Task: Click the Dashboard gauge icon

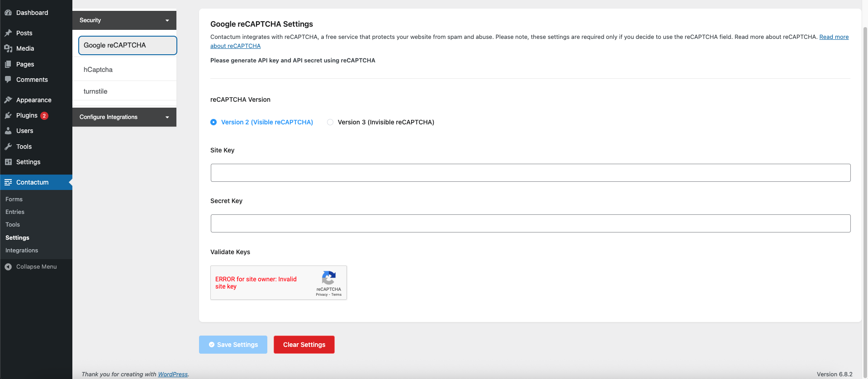Action: [8, 13]
